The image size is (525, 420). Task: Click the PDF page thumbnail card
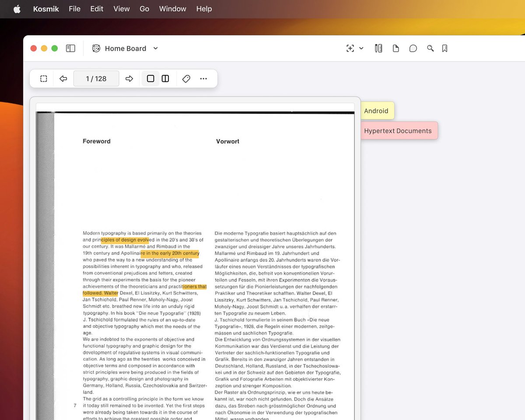(x=195, y=258)
